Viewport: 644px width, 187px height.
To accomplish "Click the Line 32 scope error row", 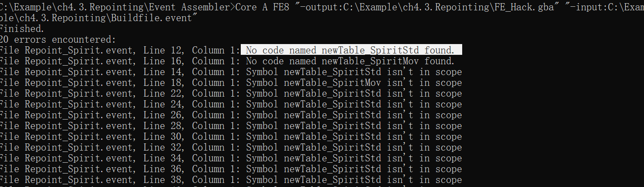I will tap(231, 147).
